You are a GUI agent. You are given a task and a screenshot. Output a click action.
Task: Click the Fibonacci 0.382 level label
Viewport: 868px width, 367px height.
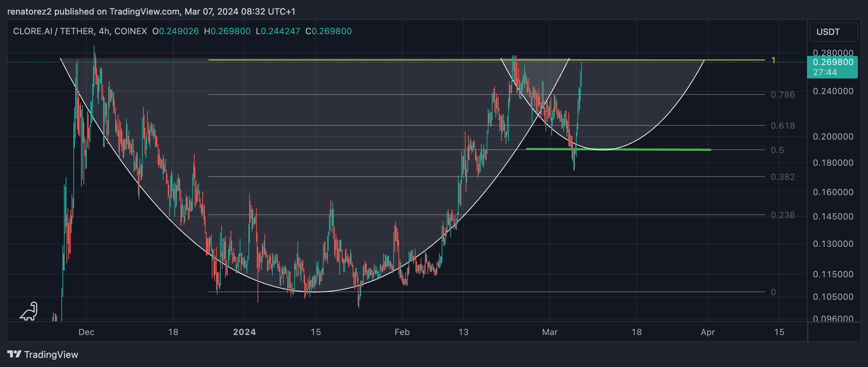tap(783, 177)
